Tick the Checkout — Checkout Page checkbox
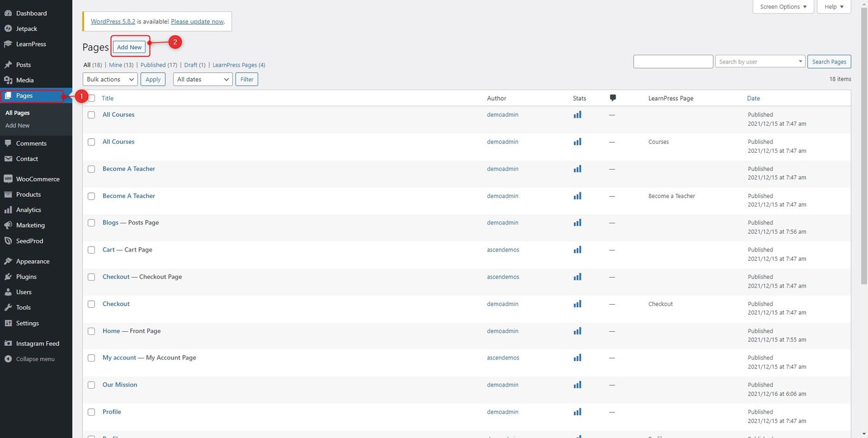The width and height of the screenshot is (868, 438). [x=92, y=278]
